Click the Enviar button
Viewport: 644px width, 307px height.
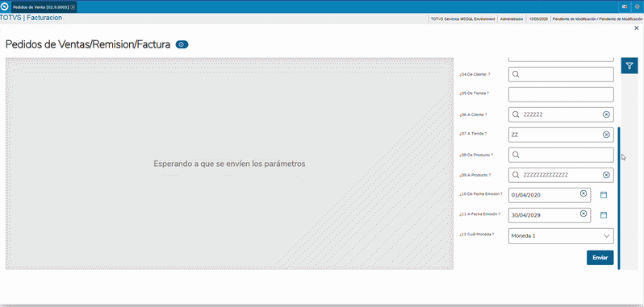pyautogui.click(x=600, y=258)
